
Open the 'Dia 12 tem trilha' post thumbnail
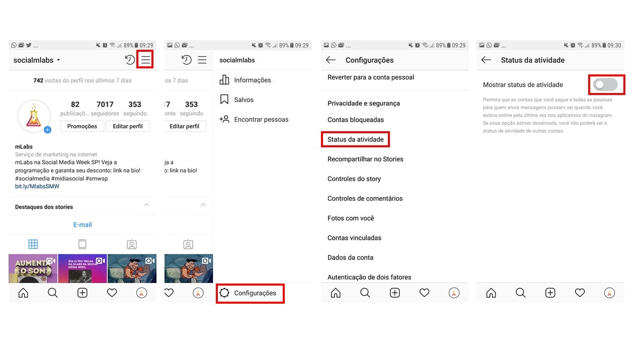pyautogui.click(x=83, y=268)
